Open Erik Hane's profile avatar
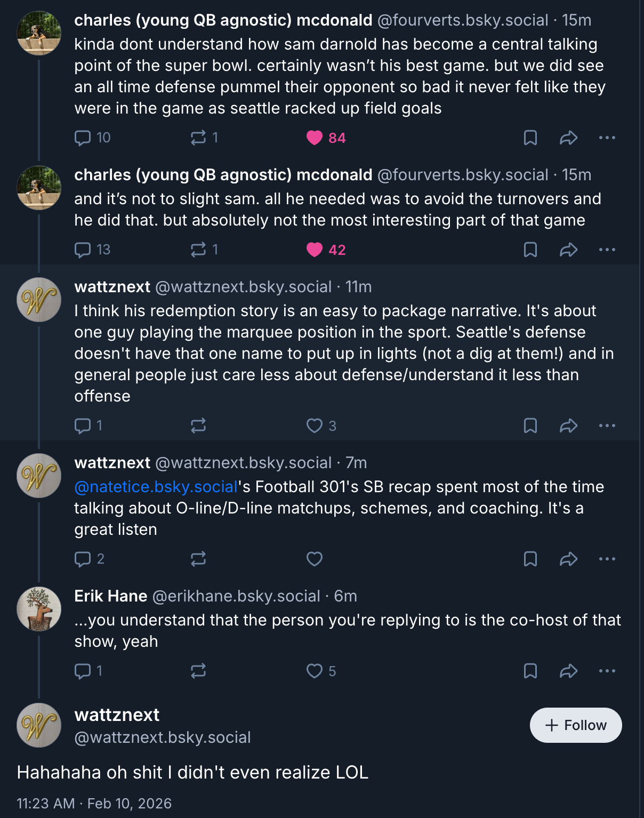The image size is (644, 818). pyautogui.click(x=39, y=609)
